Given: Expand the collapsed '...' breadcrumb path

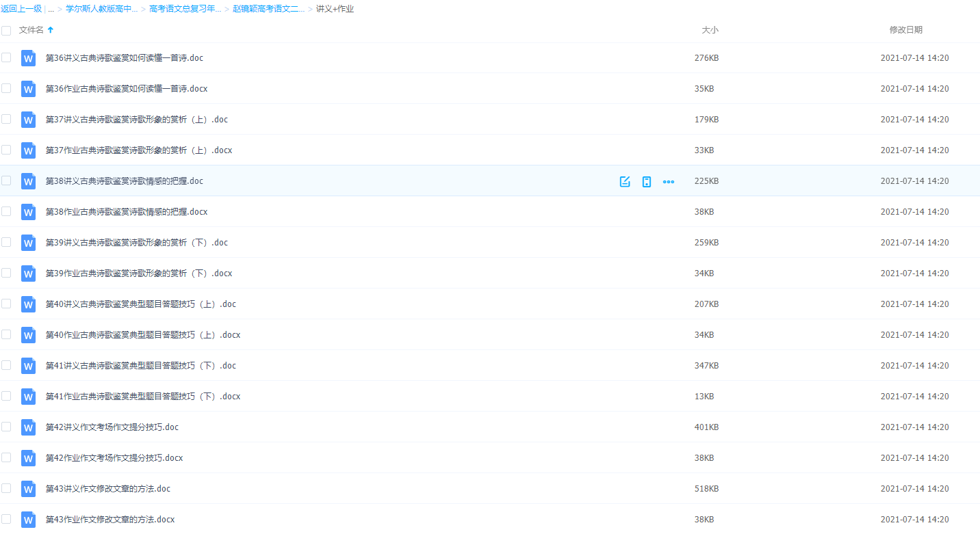Looking at the screenshot, I should [x=51, y=9].
